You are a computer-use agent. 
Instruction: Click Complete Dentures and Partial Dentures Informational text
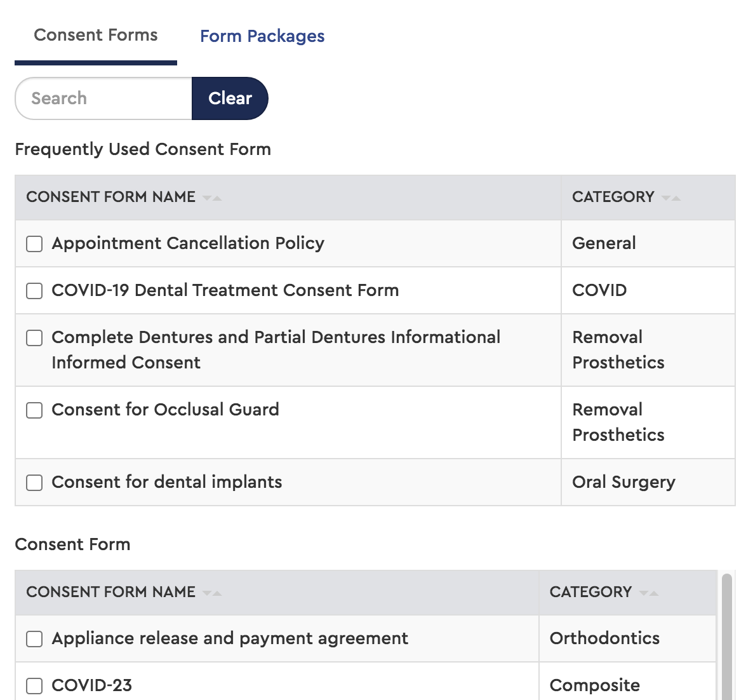(276, 350)
